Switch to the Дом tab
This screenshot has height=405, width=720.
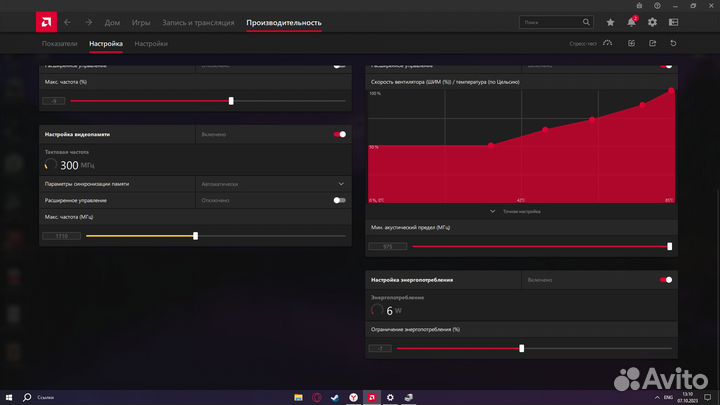tap(112, 22)
